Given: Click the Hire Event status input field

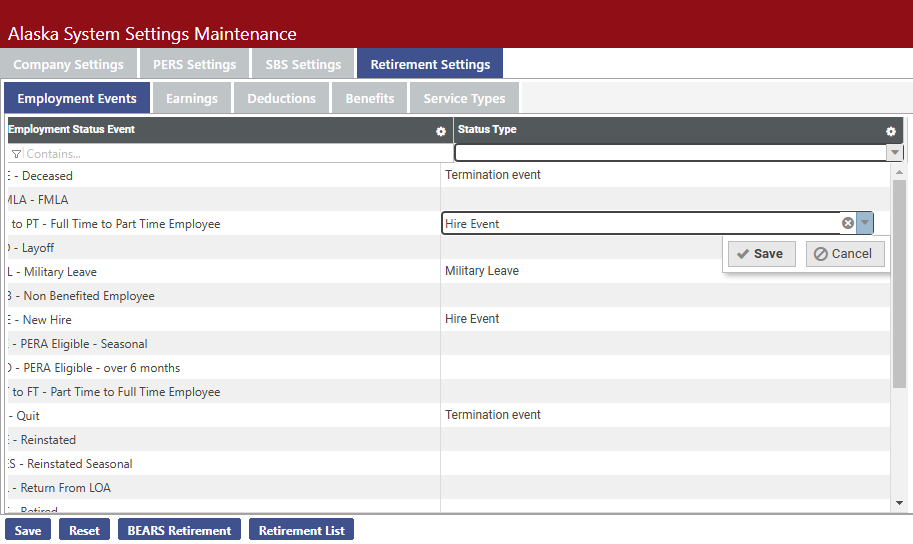Looking at the screenshot, I should click(x=640, y=224).
